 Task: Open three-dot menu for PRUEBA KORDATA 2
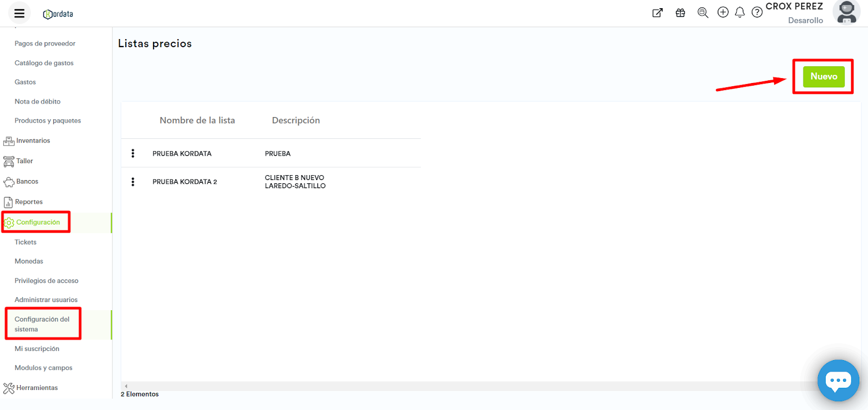(x=133, y=182)
